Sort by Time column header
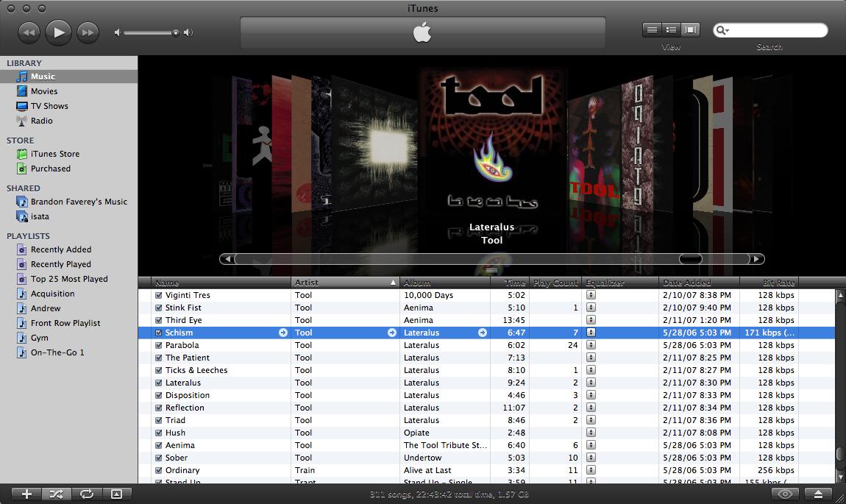 point(509,283)
